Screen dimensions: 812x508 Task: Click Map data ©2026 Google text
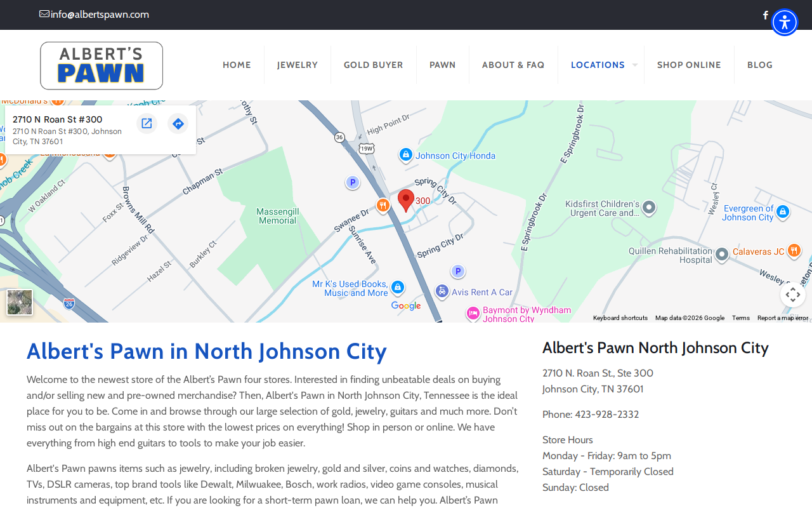[690, 318]
